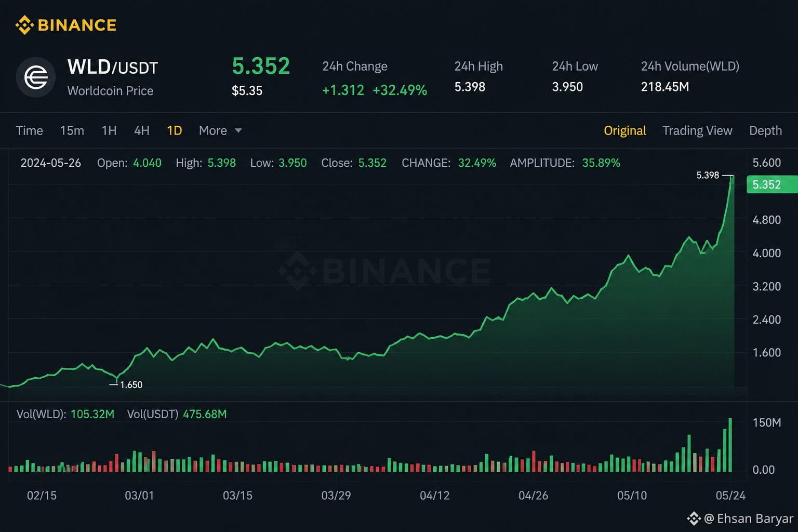Click the large green 5.352 price
Image resolution: width=798 pixels, height=532 pixels.
coord(261,66)
